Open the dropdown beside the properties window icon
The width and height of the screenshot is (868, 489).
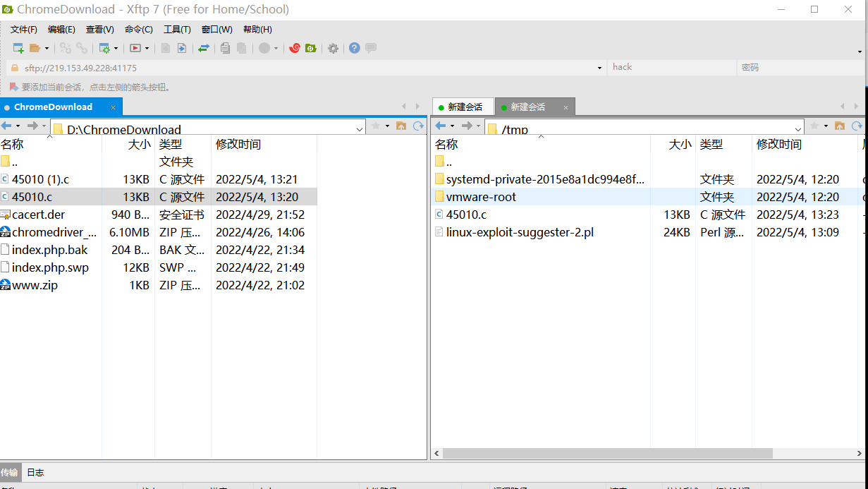[116, 49]
